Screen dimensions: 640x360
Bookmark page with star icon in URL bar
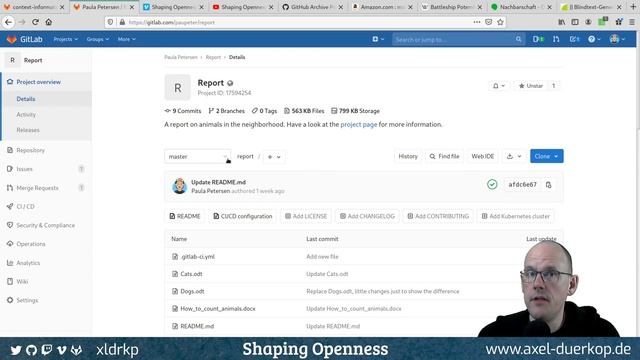tap(500, 22)
